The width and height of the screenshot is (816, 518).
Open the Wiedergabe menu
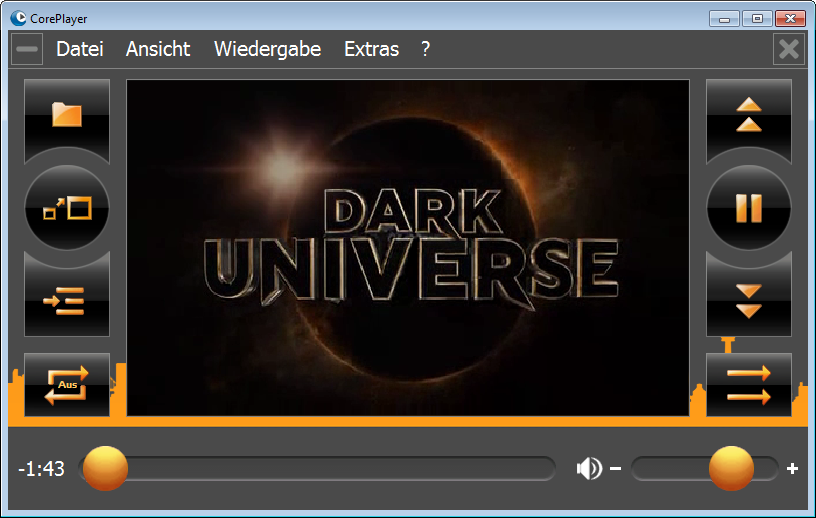267,49
